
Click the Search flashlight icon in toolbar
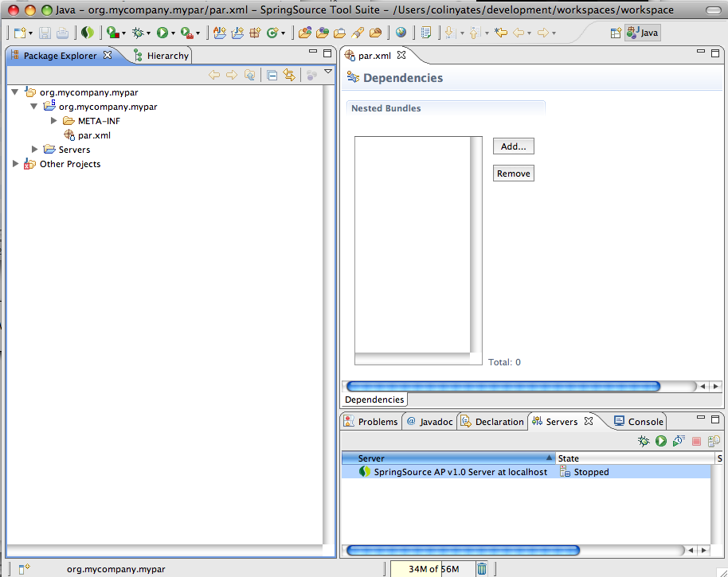[358, 33]
